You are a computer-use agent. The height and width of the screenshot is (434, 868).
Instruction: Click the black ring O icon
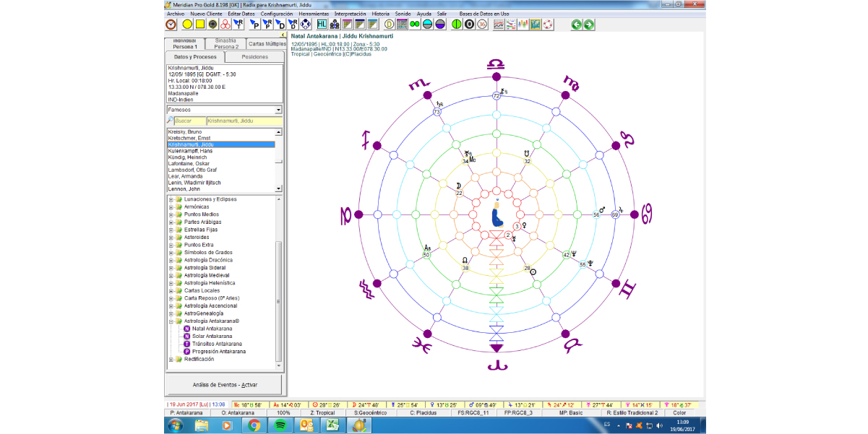click(469, 25)
